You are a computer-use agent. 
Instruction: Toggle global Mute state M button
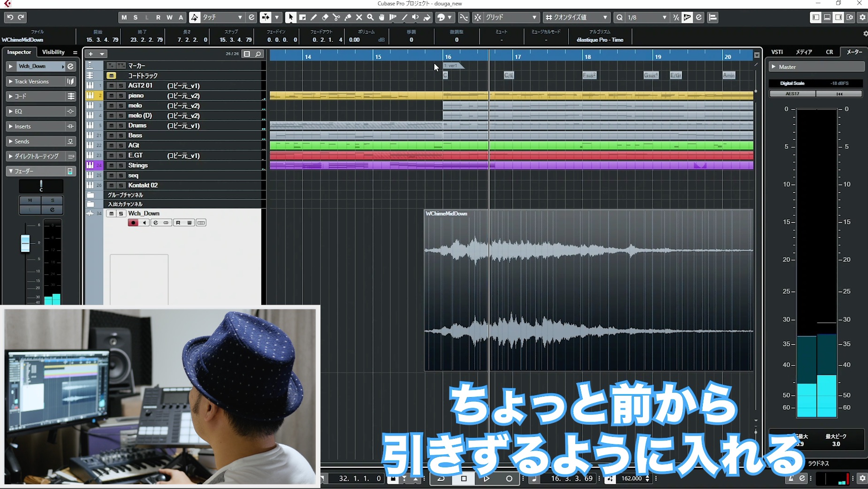point(124,17)
